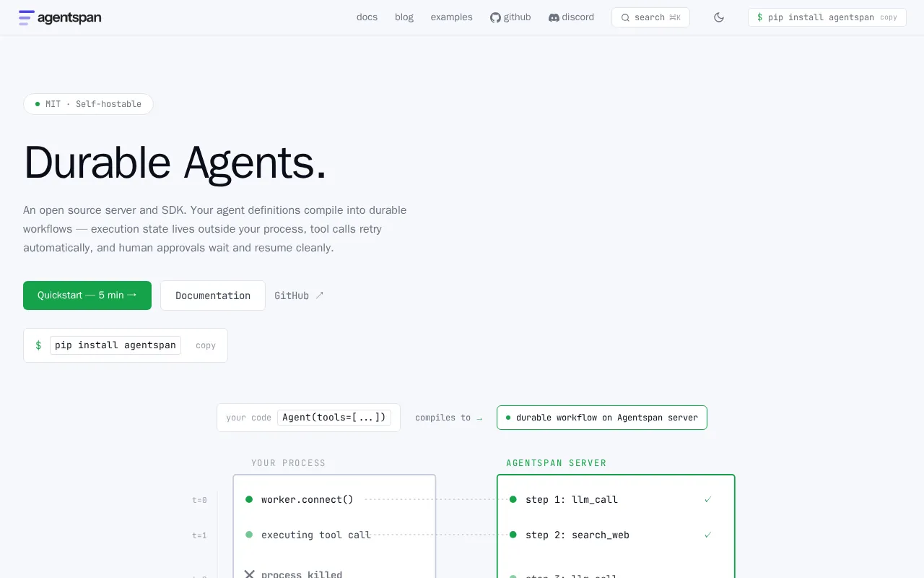The height and width of the screenshot is (578, 924).
Task: Click the checkmark next to step 1
Action: pos(708,499)
